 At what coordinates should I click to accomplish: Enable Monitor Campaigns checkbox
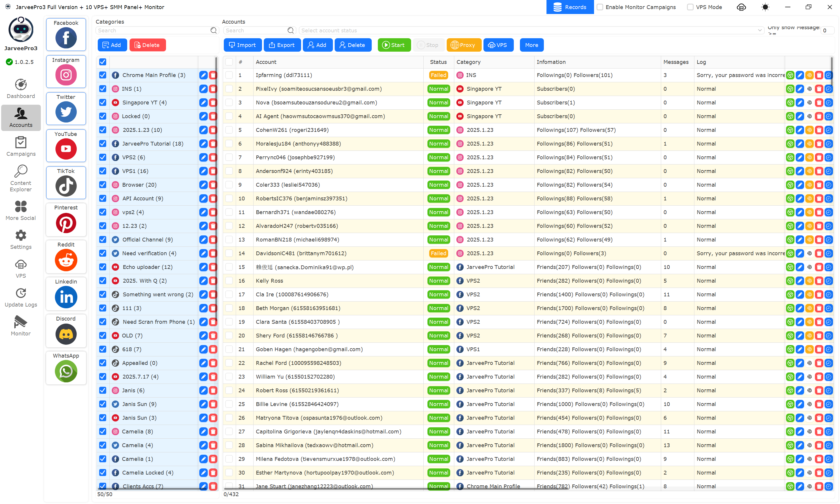pos(600,7)
